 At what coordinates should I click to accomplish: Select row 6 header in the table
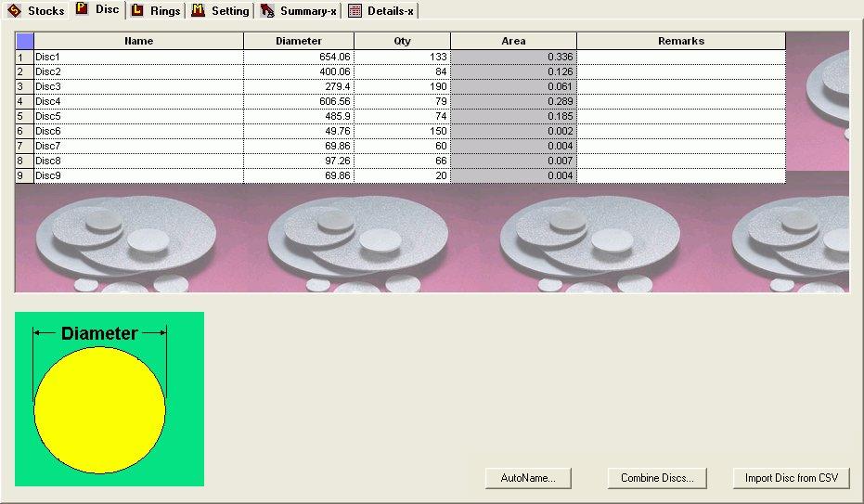[x=24, y=131]
